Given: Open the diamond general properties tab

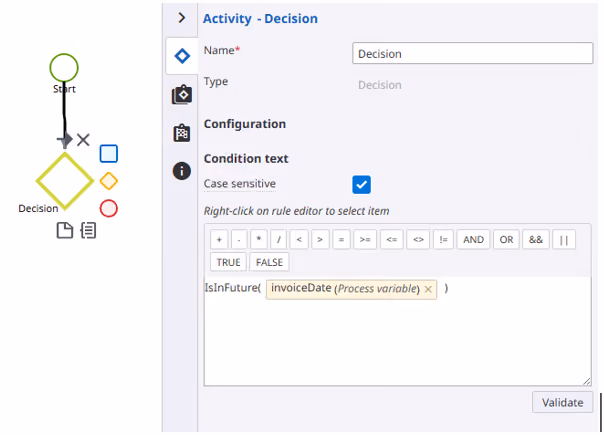Looking at the screenshot, I should tap(182, 56).
